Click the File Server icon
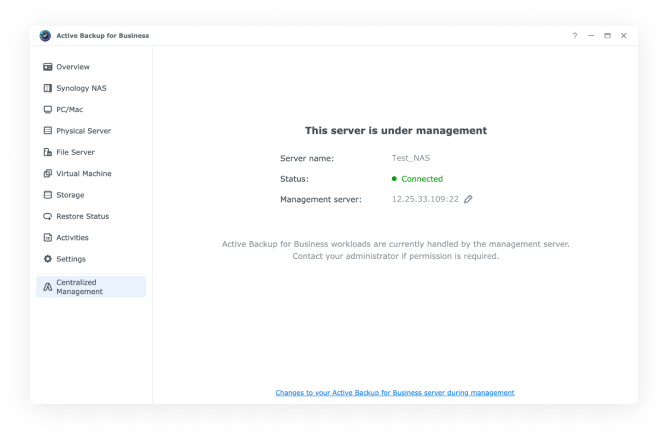Image resolution: width=668 pixels, height=438 pixels. [x=47, y=152]
